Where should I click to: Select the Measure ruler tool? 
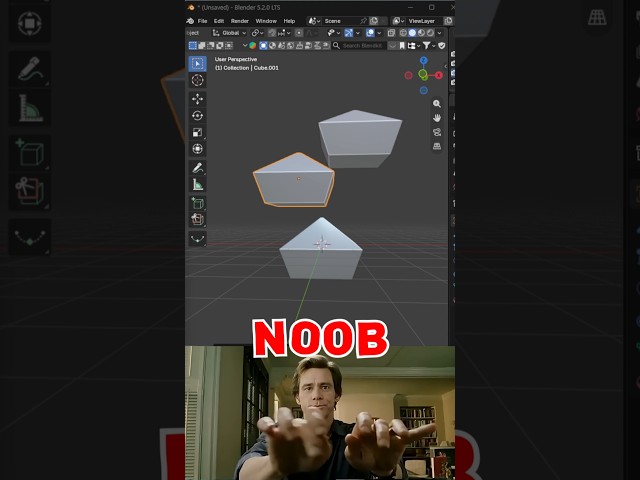point(198,184)
